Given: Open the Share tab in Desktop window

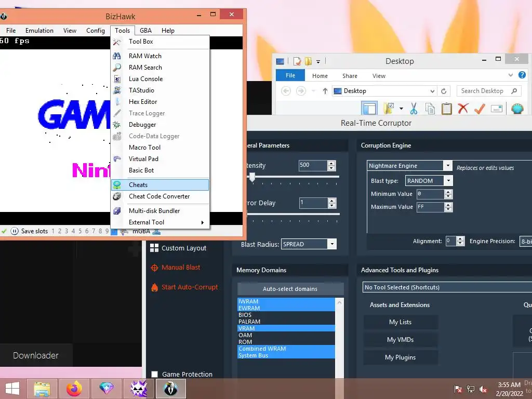Looking at the screenshot, I should tap(350, 76).
